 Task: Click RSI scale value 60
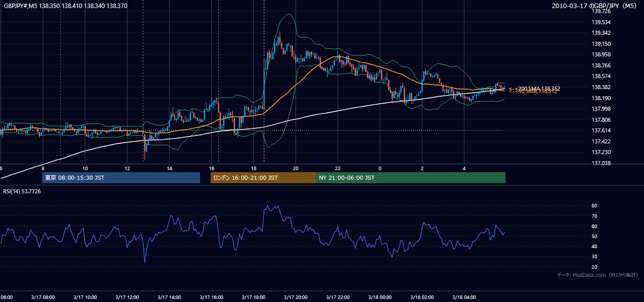[594, 226]
